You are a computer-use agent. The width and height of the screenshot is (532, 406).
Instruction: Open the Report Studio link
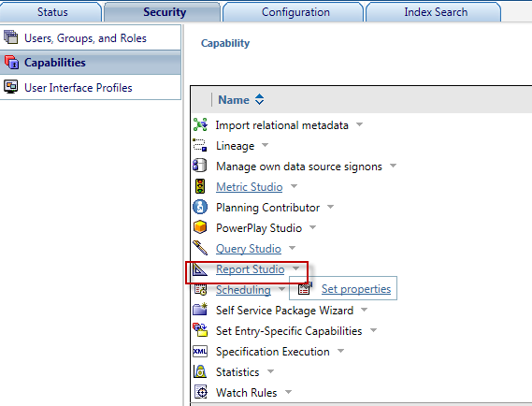pyautogui.click(x=250, y=269)
